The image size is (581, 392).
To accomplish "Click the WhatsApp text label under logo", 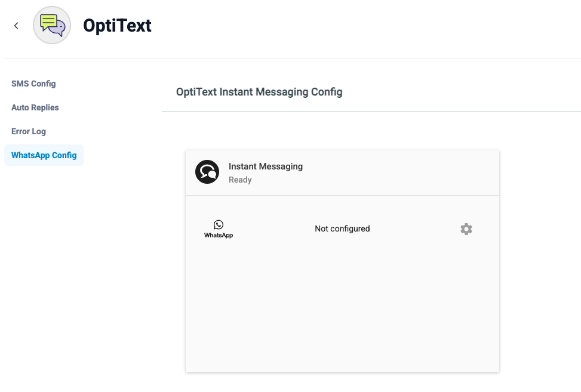I will (219, 235).
